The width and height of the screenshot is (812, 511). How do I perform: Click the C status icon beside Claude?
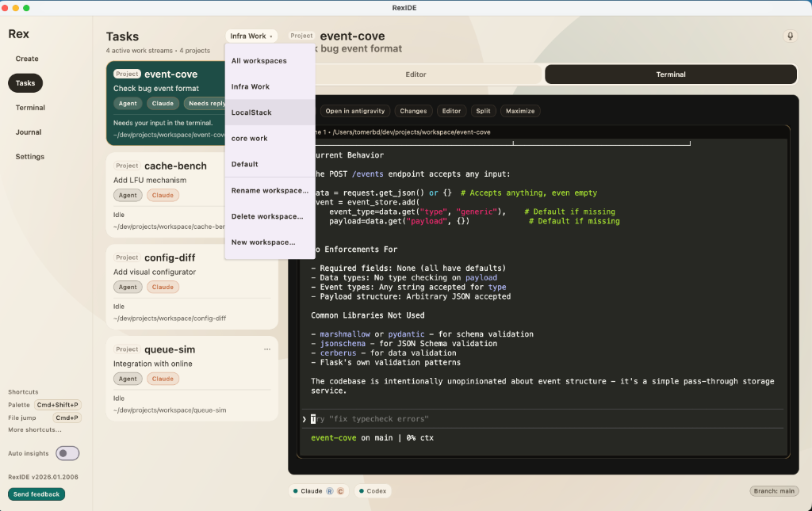[341, 490]
